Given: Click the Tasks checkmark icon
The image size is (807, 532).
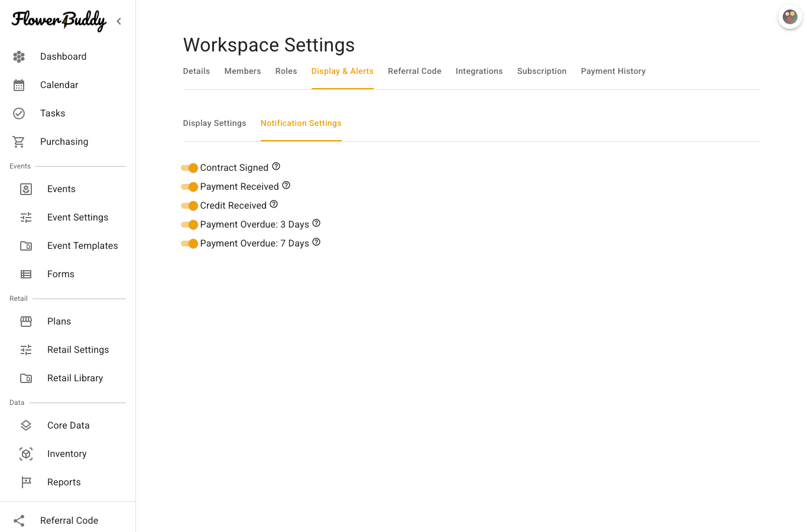Looking at the screenshot, I should 19,113.
